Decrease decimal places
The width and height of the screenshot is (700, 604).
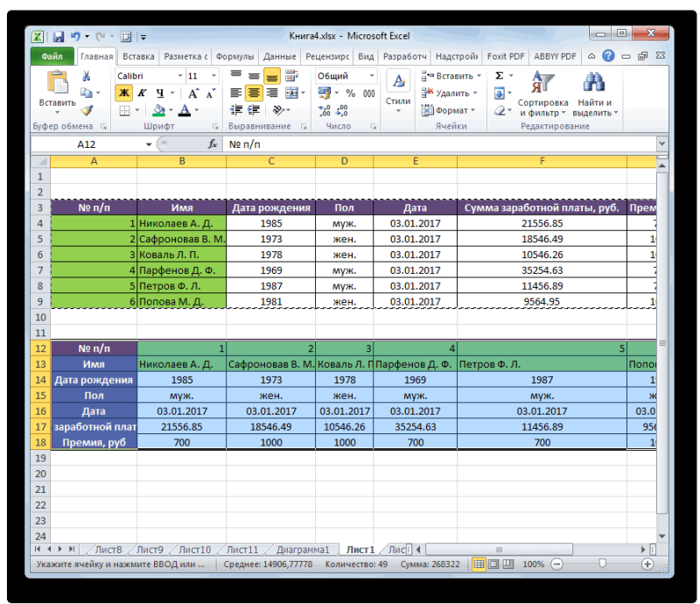tap(342, 110)
